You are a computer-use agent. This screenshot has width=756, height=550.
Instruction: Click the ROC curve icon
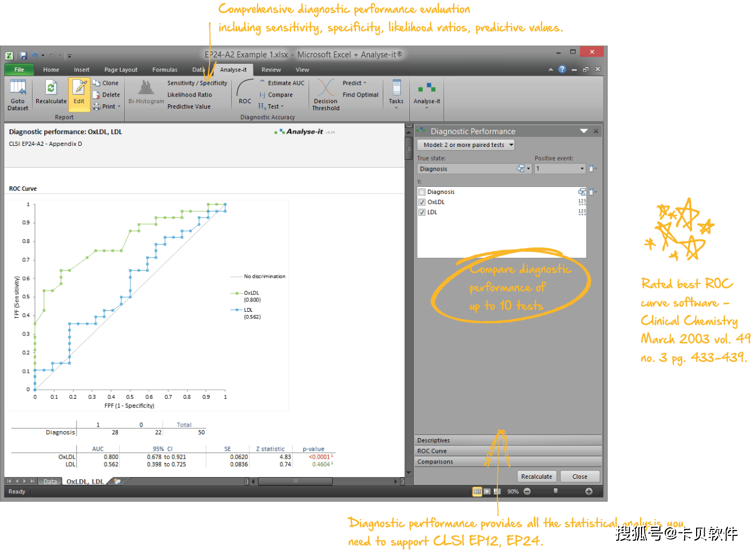click(245, 88)
